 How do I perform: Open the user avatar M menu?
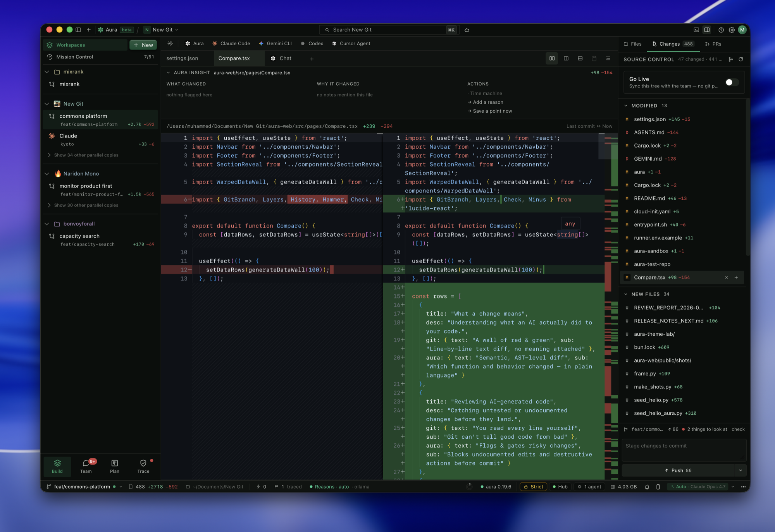[x=742, y=30]
